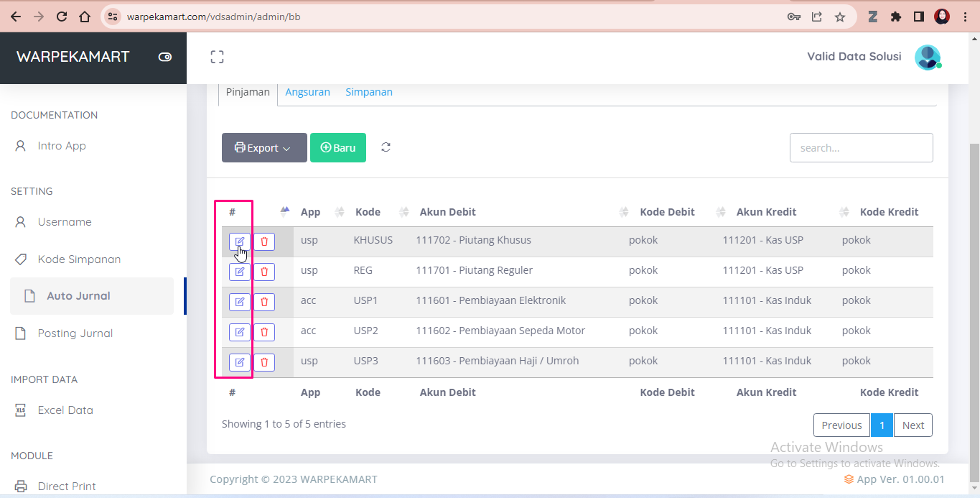
Task: Click '111701 - Piutang Reguler' cell
Action: click(474, 270)
